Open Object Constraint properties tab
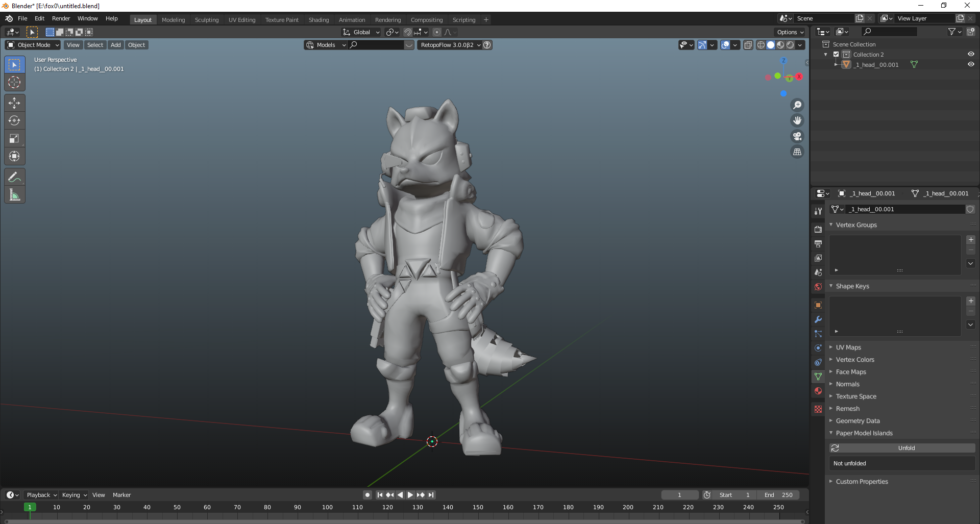This screenshot has height=524, width=980. (x=818, y=362)
